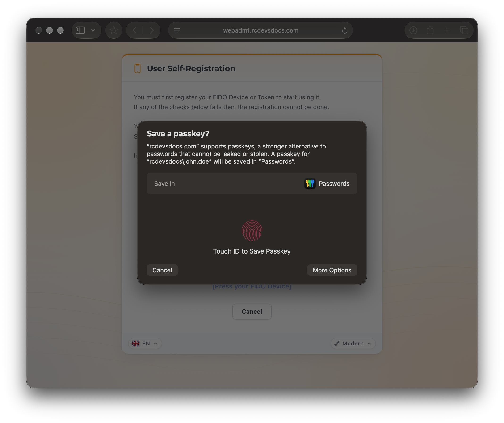This screenshot has width=504, height=423.
Task: Click the Modern theme paintbrush icon
Action: (x=337, y=343)
